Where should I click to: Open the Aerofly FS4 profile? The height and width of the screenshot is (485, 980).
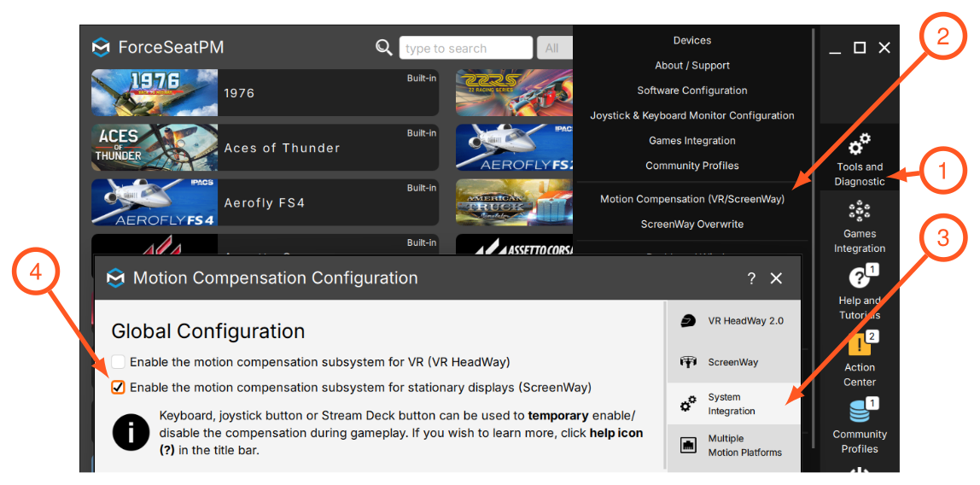265,202
